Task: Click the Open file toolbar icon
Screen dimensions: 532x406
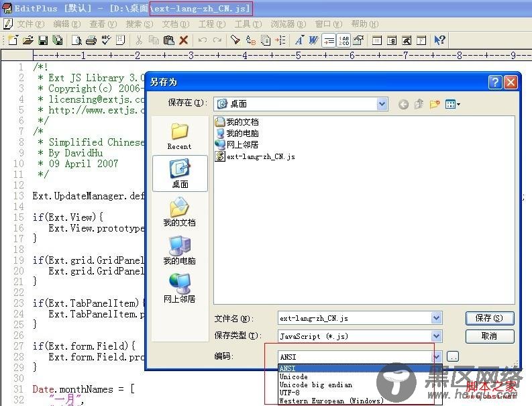Action: (x=28, y=40)
